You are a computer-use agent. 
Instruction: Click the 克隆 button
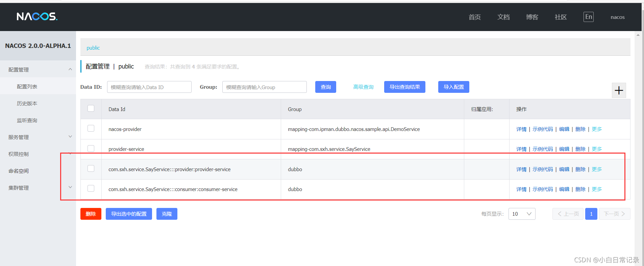[x=167, y=214]
